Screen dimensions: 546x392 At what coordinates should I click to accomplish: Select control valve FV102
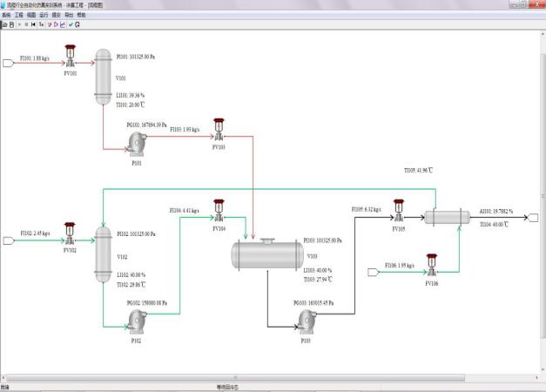[70, 233]
